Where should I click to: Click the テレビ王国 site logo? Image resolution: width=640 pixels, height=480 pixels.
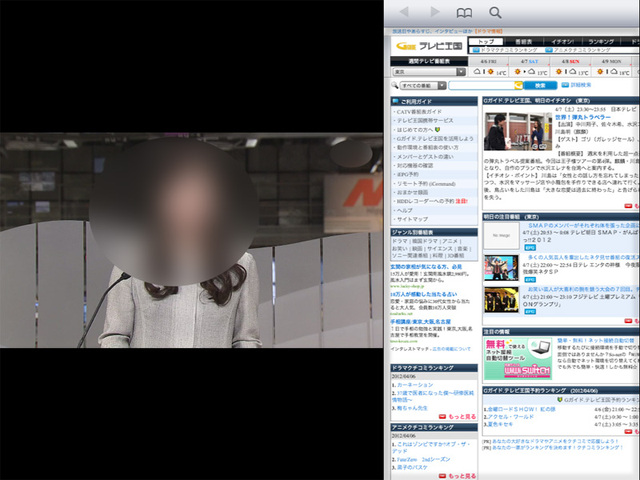tap(429, 46)
